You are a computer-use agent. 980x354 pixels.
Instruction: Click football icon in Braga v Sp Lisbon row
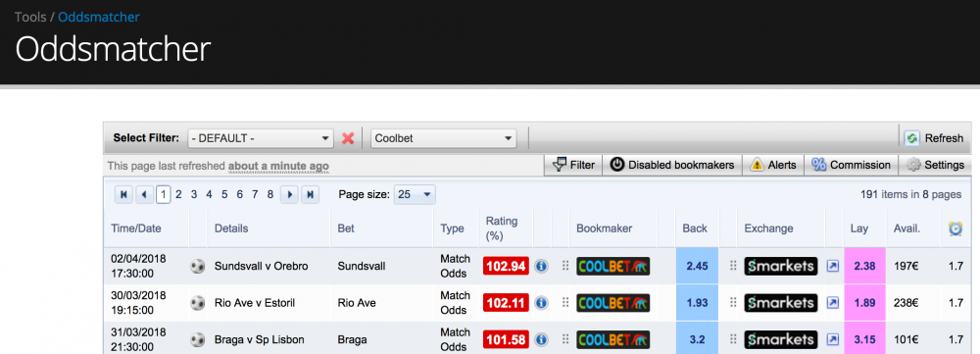[x=198, y=339]
